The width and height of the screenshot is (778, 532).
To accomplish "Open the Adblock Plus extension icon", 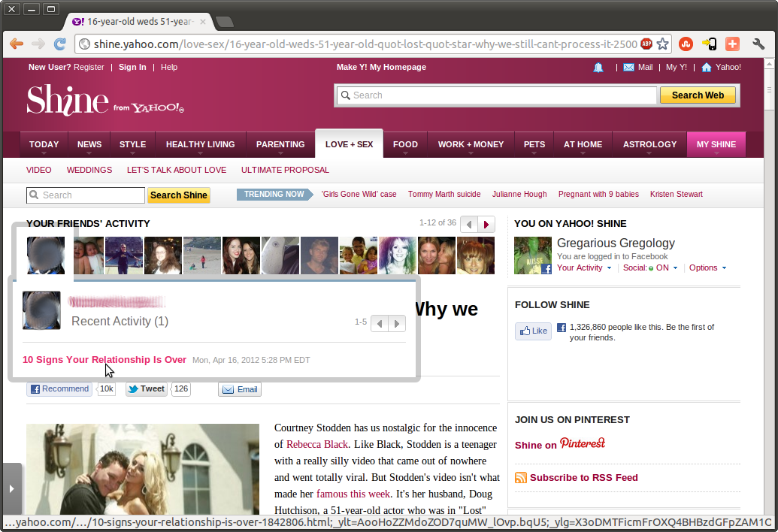I will [x=646, y=44].
